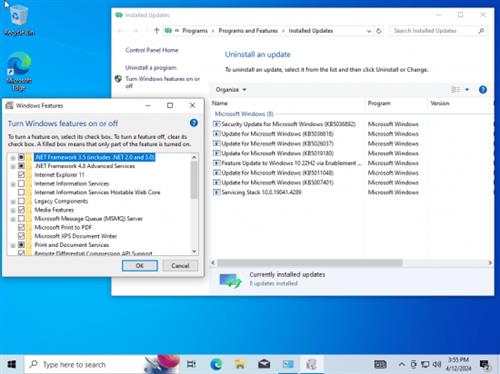Image resolution: width=500 pixels, height=374 pixels.
Task: Click the Programs breadcrumb in address bar
Action: (195, 31)
